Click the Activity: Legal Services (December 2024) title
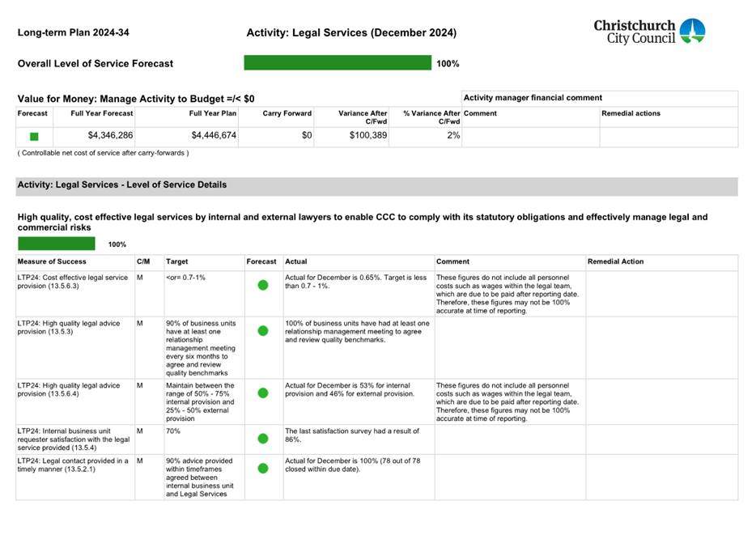The height and width of the screenshot is (535, 756). pyautogui.click(x=351, y=33)
